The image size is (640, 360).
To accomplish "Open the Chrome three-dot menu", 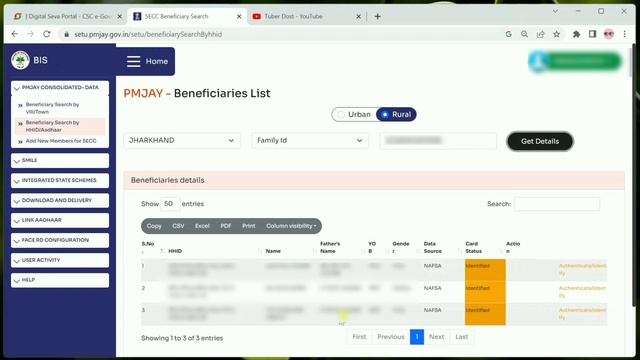I will pos(624,34).
